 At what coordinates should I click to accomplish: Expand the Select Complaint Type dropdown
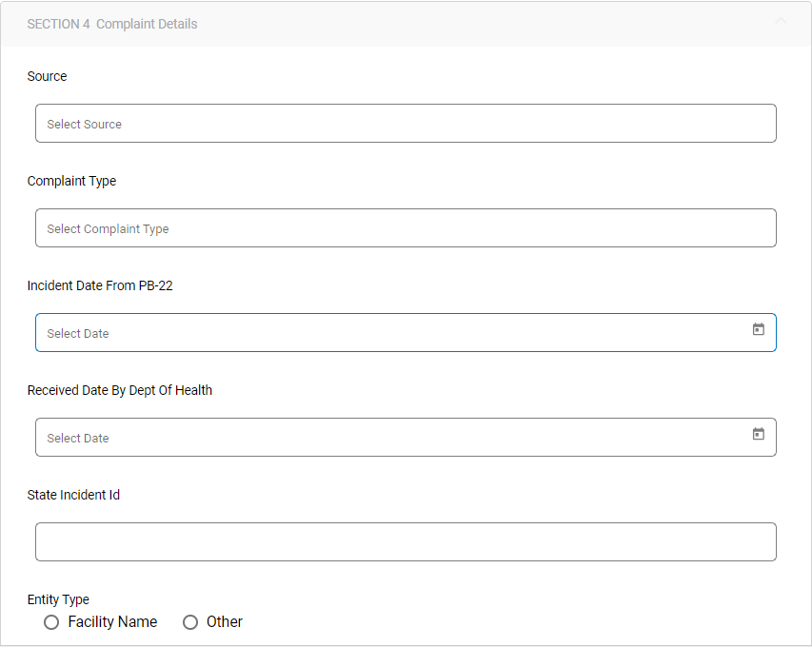pos(406,228)
